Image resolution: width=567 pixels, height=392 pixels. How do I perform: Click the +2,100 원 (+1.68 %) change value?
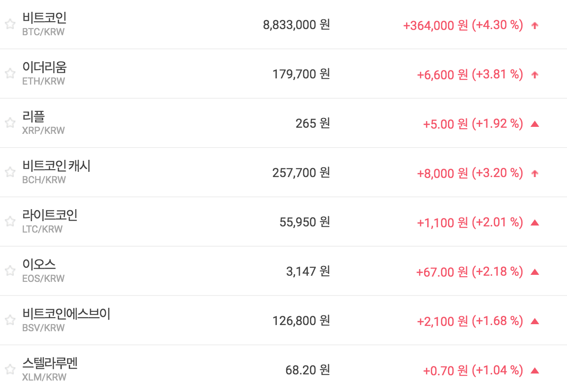click(470, 321)
